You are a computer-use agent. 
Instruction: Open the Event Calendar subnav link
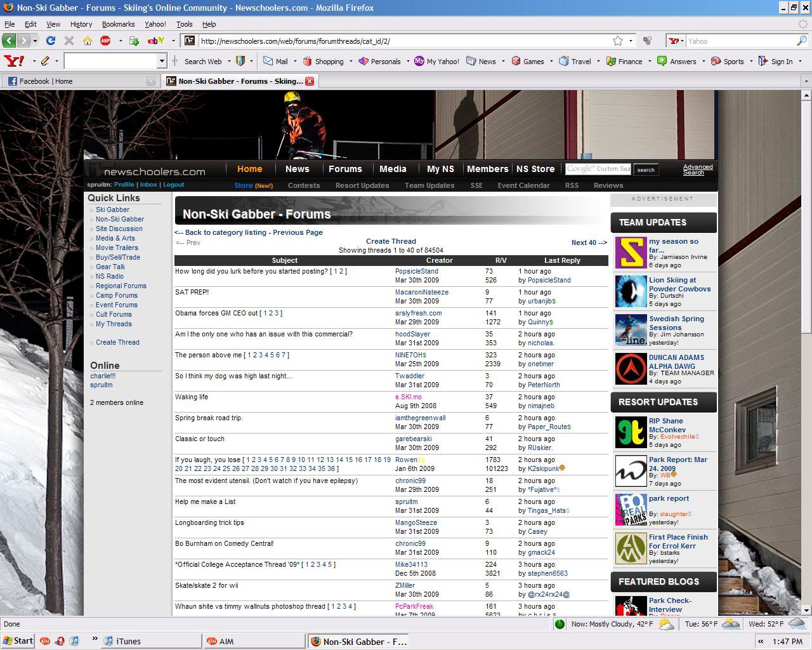523,185
